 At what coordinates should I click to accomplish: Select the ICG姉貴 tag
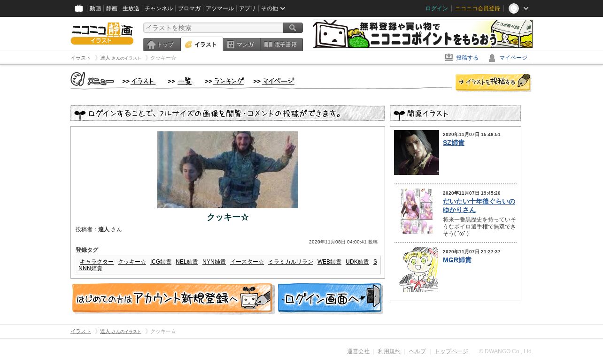click(161, 262)
